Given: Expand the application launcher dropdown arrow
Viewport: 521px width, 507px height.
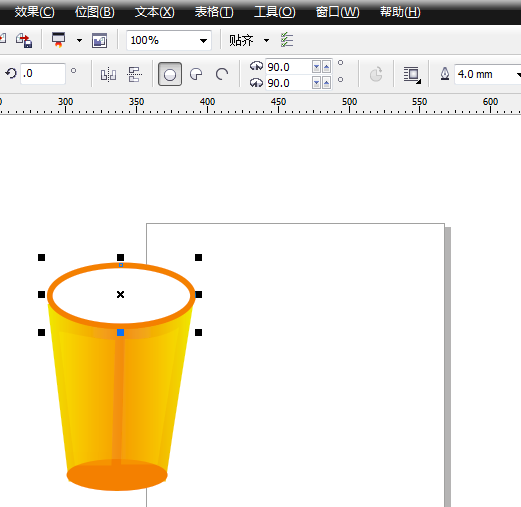Looking at the screenshot, I should pyautogui.click(x=79, y=41).
